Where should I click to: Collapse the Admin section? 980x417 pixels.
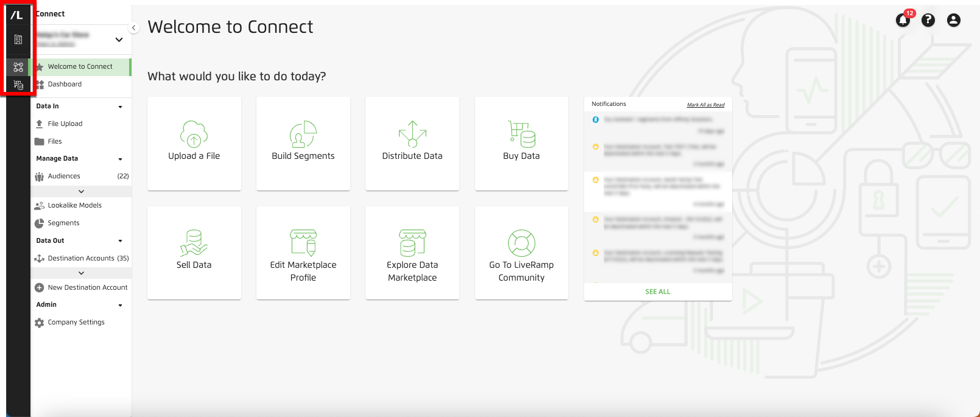point(120,305)
